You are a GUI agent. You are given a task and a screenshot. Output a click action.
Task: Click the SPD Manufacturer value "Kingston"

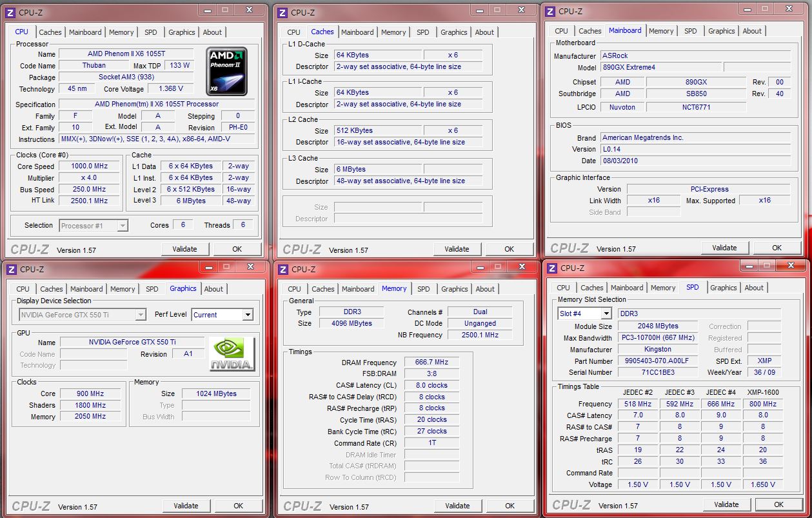coord(658,350)
